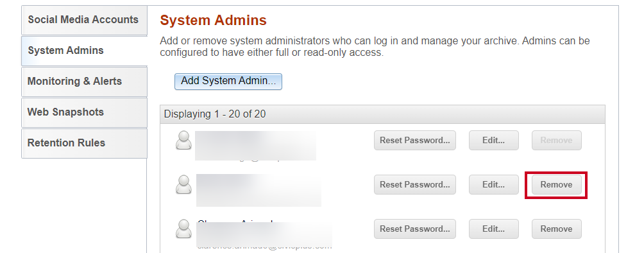Reset password for the third admin
This screenshot has width=644, height=253.
coord(415,229)
